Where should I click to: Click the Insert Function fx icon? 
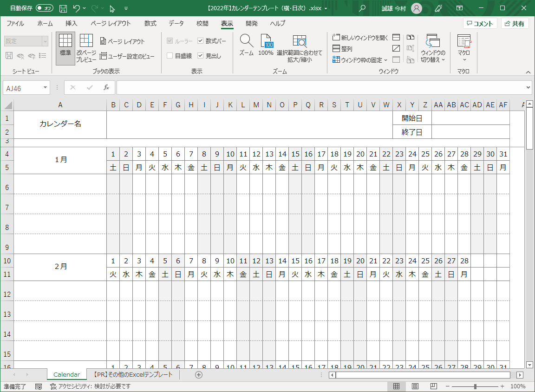pyautogui.click(x=106, y=88)
